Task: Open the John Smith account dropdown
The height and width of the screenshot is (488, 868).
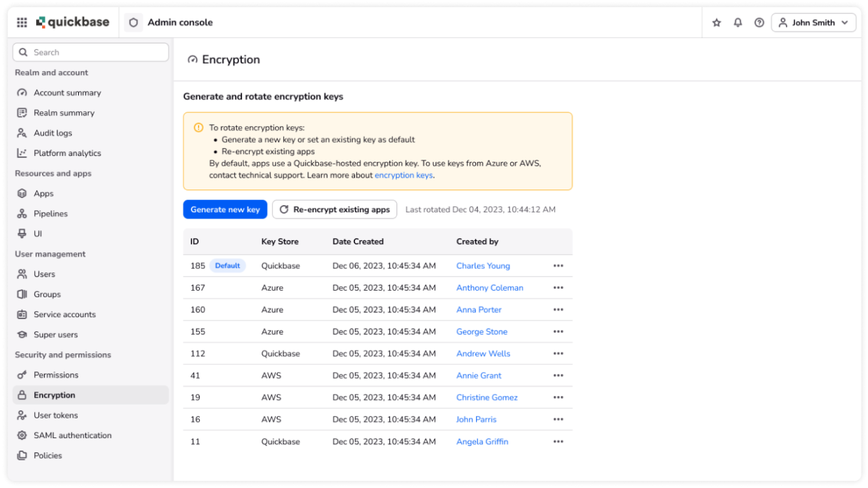Action: point(813,22)
